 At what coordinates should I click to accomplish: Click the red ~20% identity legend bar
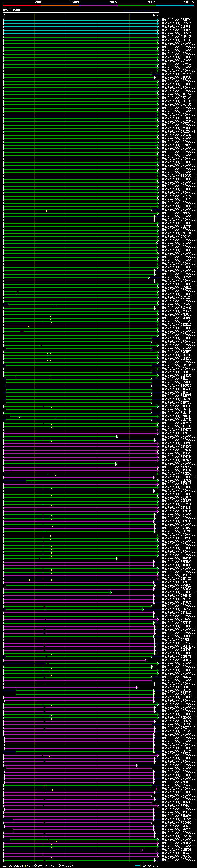22,6
